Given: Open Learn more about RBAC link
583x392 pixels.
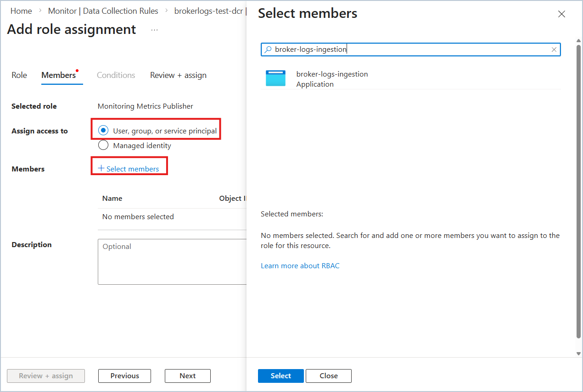Looking at the screenshot, I should tap(300, 266).
